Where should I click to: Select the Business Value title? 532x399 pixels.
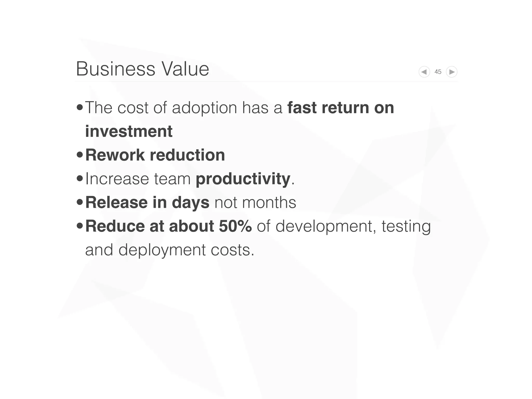tap(142, 69)
